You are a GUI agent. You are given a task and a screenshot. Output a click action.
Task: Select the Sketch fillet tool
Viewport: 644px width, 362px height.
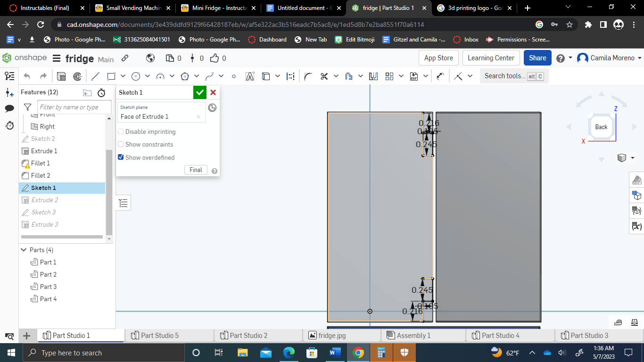pyautogui.click(x=307, y=76)
